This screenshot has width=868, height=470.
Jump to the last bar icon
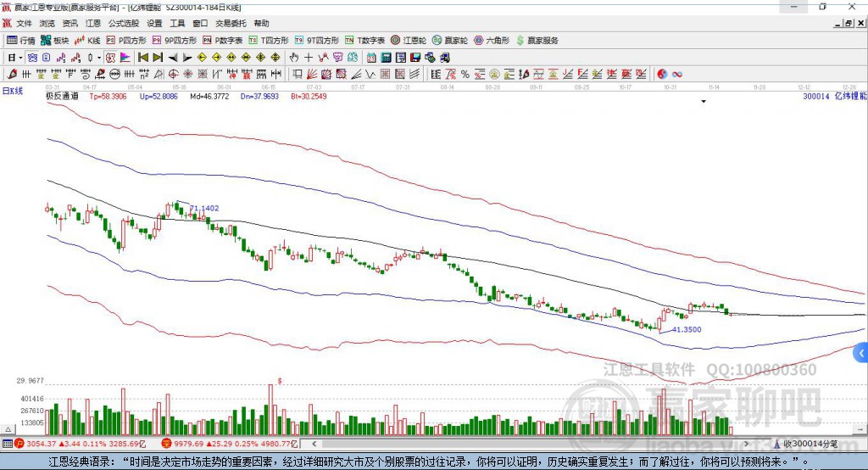pos(158,58)
